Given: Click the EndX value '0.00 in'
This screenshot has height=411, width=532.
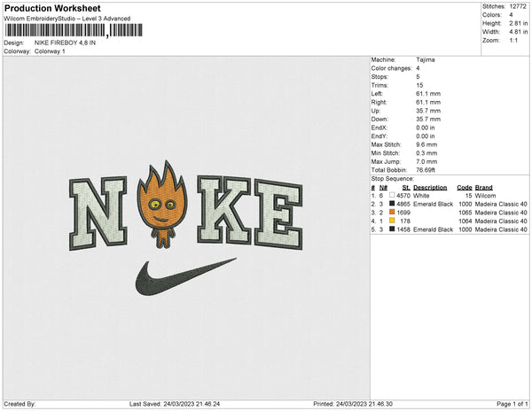Looking at the screenshot, I should 426,128.
